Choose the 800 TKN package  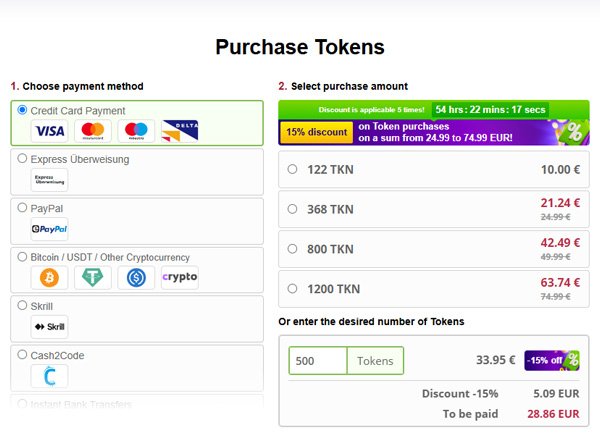coord(434,249)
